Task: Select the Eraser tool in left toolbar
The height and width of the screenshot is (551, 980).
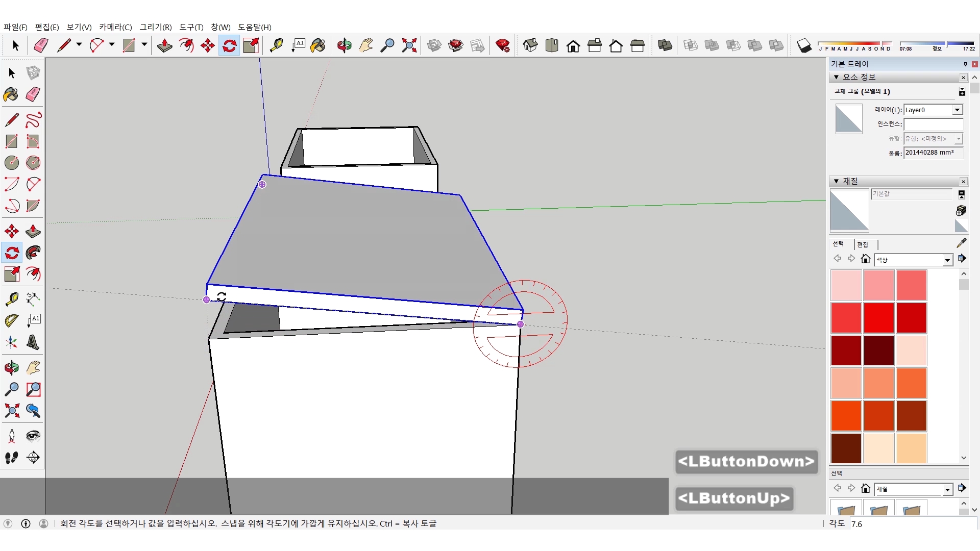Action: pos(33,94)
